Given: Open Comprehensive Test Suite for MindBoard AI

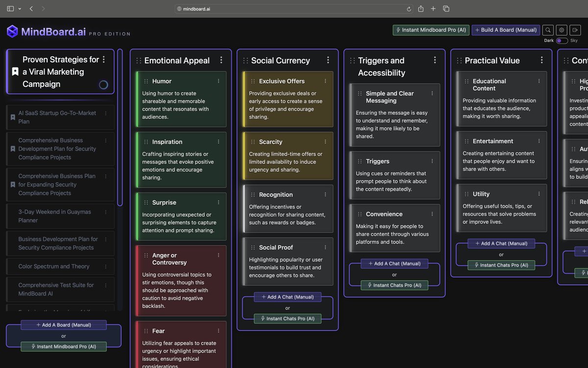Looking at the screenshot, I should (60, 289).
